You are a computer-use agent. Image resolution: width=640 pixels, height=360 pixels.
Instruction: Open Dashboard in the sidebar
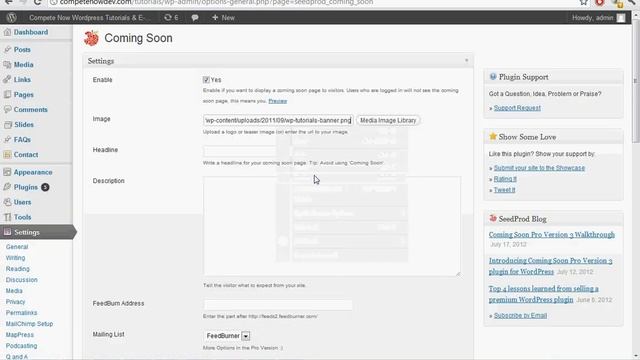31,32
